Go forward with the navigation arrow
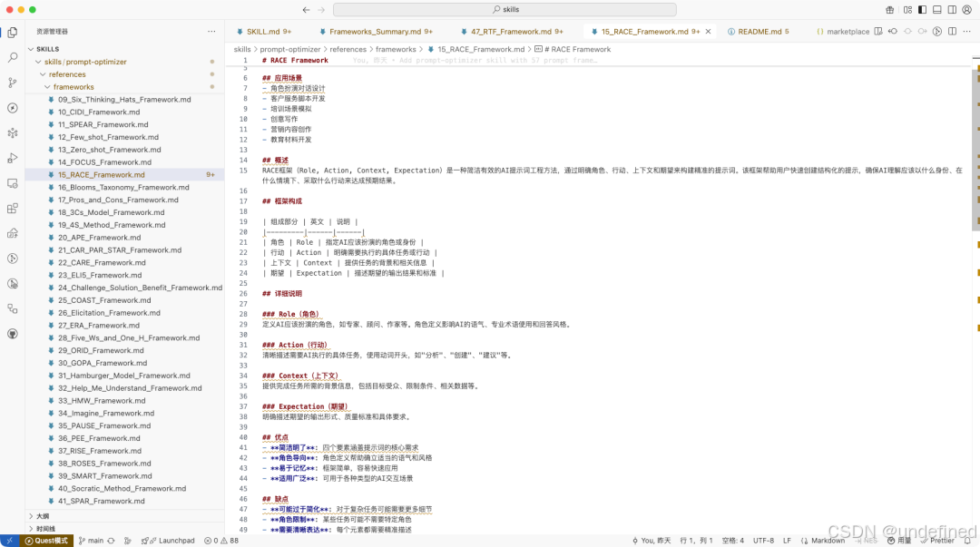The image size is (980, 547). pyautogui.click(x=321, y=9)
